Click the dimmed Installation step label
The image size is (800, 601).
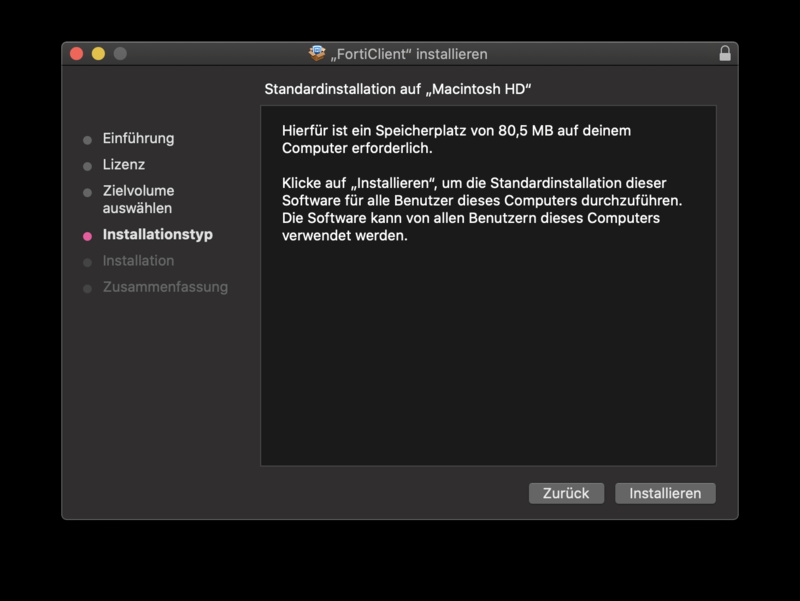pos(138,260)
